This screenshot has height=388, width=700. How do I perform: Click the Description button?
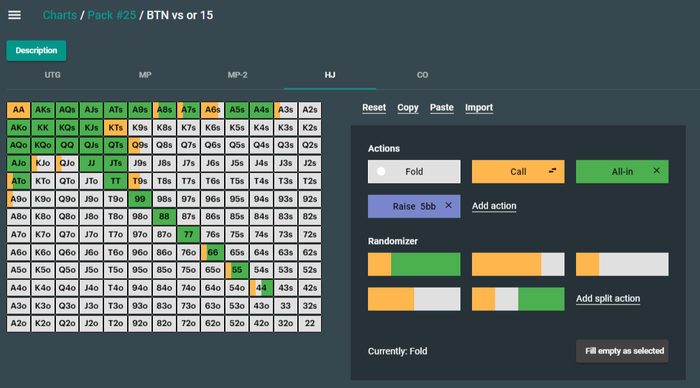[36, 50]
